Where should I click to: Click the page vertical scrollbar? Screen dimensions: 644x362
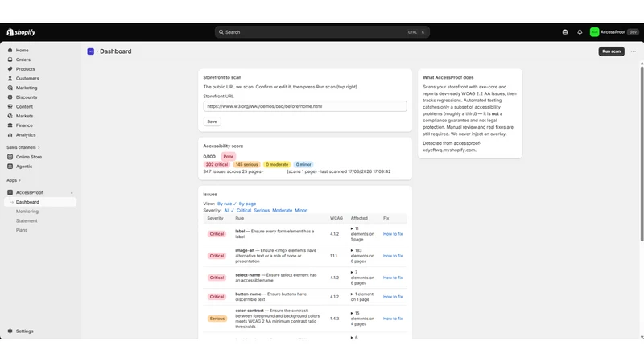(642, 152)
